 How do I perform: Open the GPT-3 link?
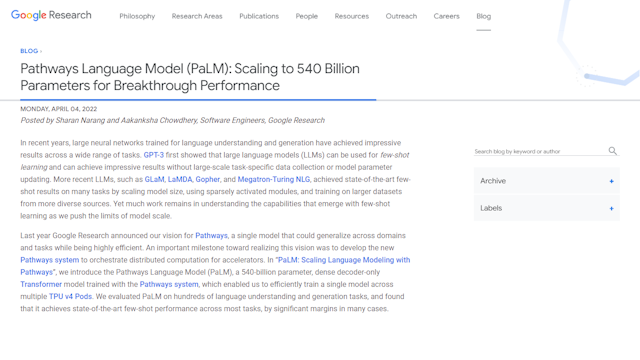pos(153,155)
